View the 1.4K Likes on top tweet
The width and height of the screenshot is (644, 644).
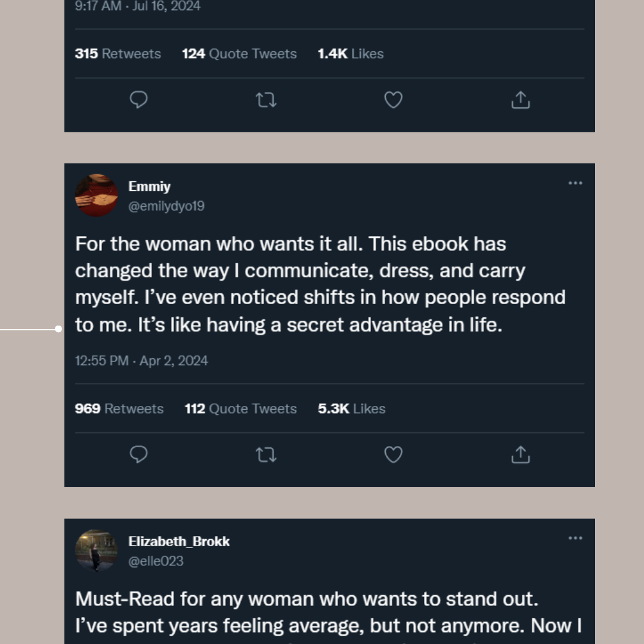350,54
